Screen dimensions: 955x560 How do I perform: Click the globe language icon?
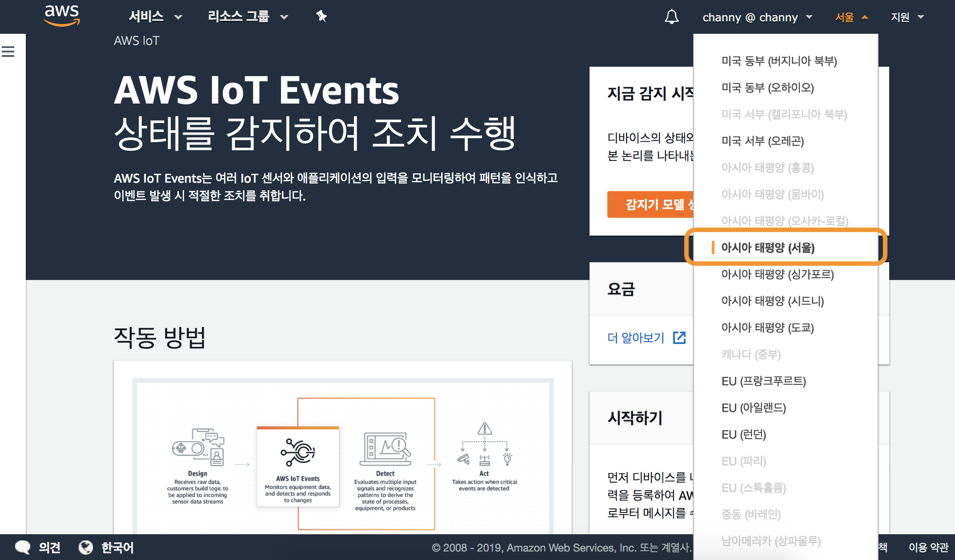click(x=86, y=547)
